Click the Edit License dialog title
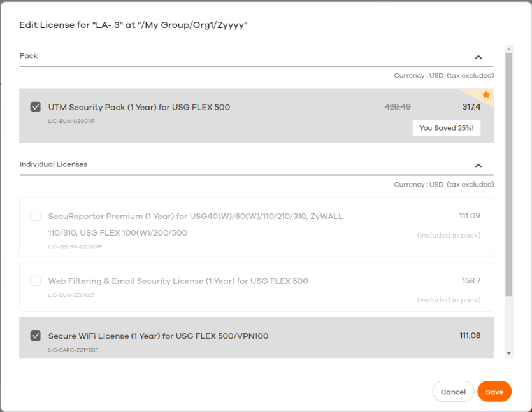This screenshot has height=412, width=532. [133, 25]
